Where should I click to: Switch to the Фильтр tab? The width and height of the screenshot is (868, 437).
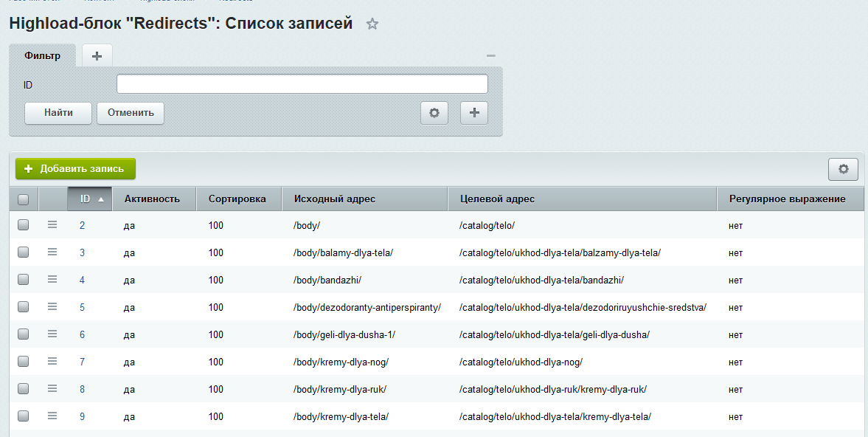pyautogui.click(x=42, y=55)
